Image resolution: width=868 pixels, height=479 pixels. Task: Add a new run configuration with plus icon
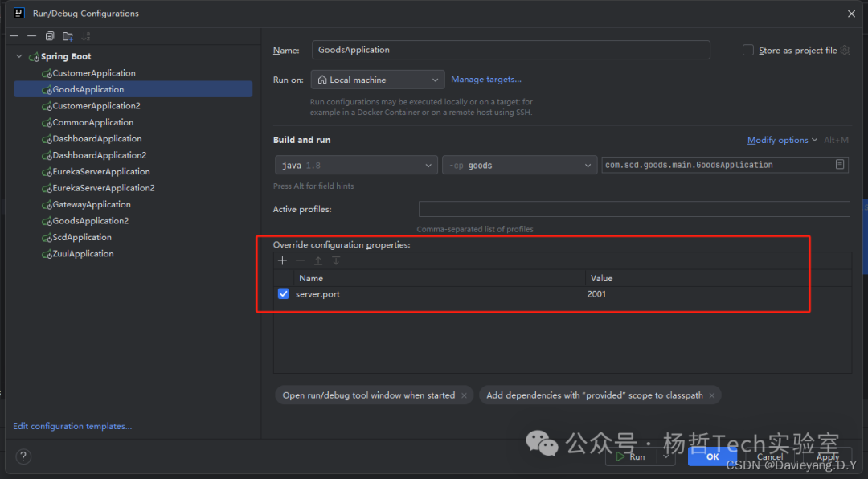pos(14,36)
